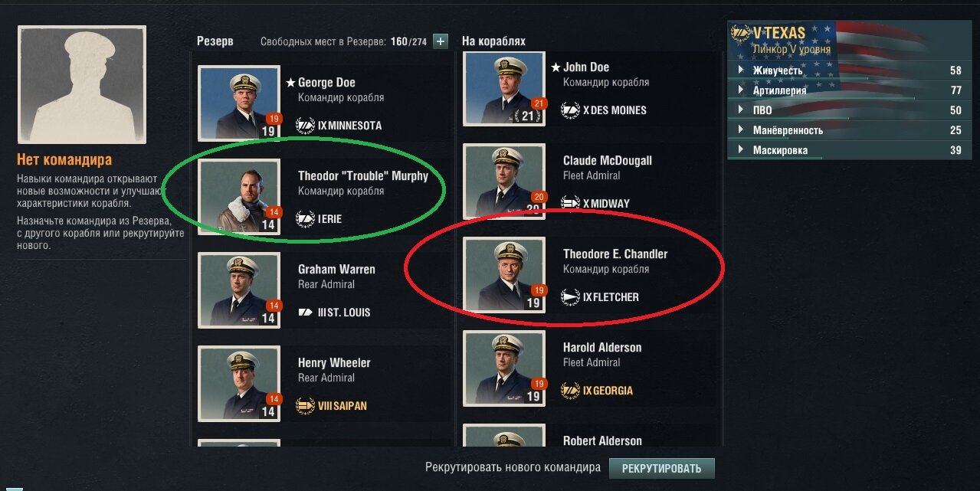Open the Резерв commanders list header
The image size is (980, 491).
pos(215,41)
